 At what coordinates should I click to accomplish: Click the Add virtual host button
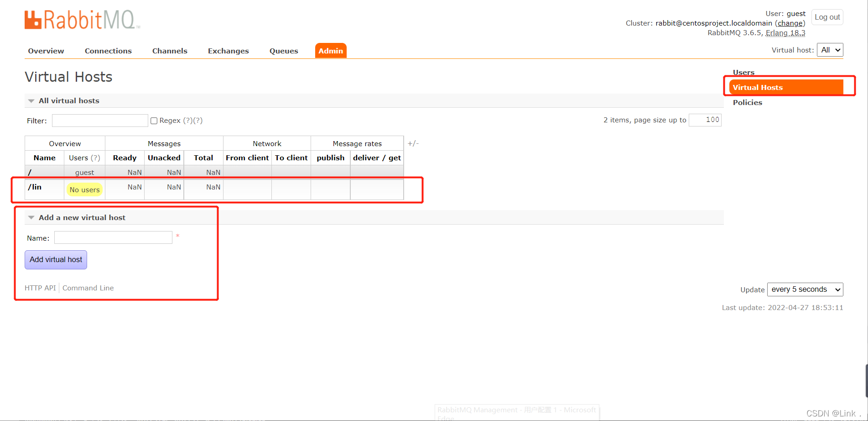pyautogui.click(x=56, y=259)
